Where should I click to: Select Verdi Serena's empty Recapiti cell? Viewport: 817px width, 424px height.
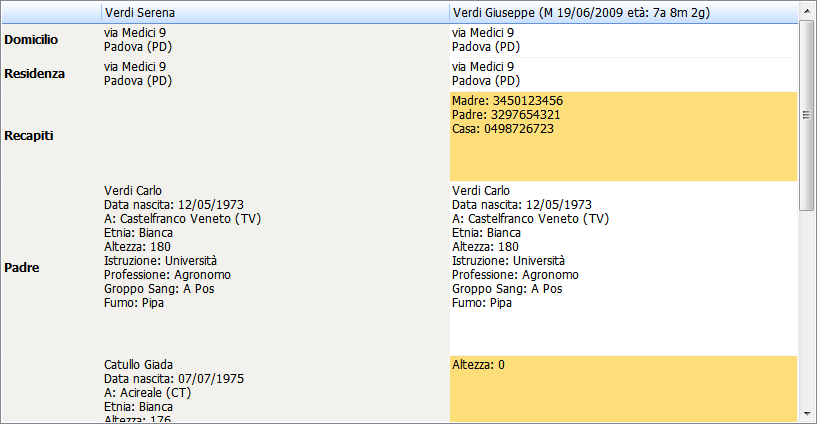coord(275,136)
